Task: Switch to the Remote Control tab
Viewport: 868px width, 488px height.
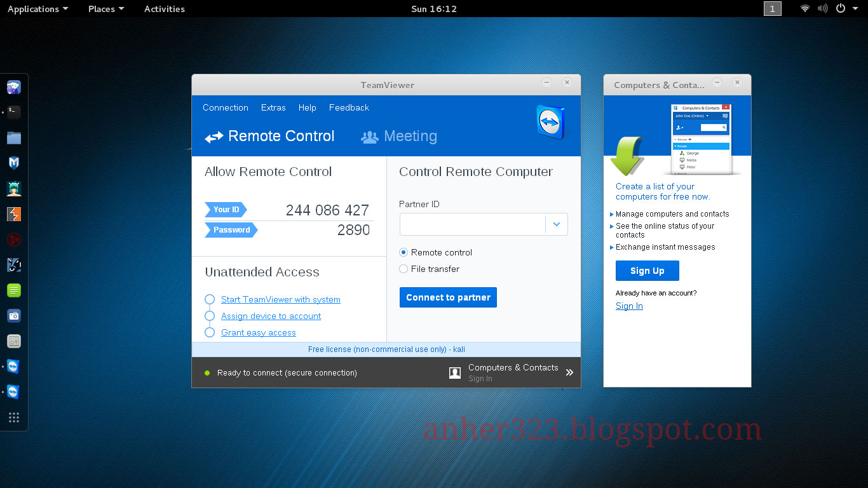Action: [x=269, y=136]
